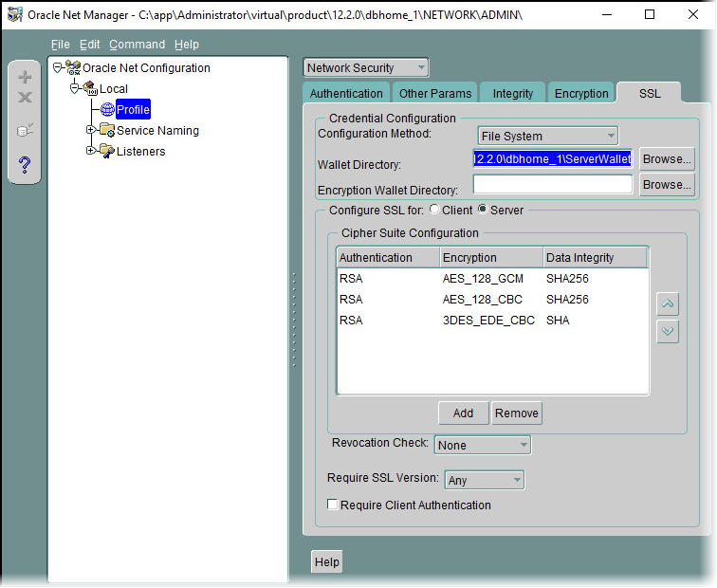Click the Help button at bottom

(x=327, y=561)
